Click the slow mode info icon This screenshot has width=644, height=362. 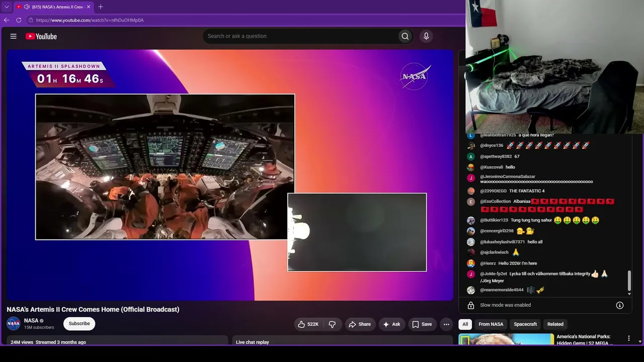620,305
